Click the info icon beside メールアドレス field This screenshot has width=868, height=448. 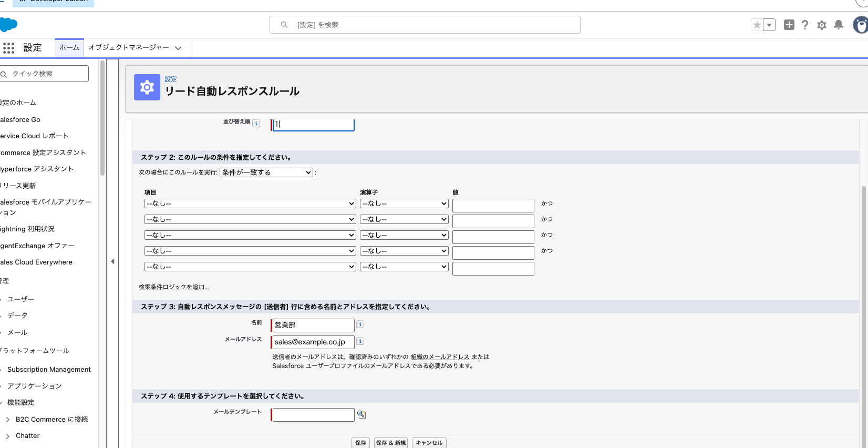pos(360,341)
